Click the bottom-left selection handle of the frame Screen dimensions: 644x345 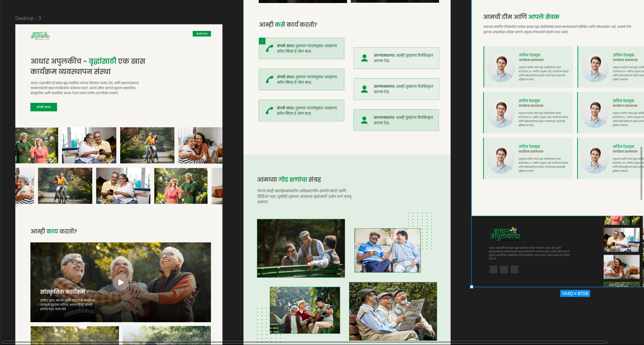[x=472, y=287]
